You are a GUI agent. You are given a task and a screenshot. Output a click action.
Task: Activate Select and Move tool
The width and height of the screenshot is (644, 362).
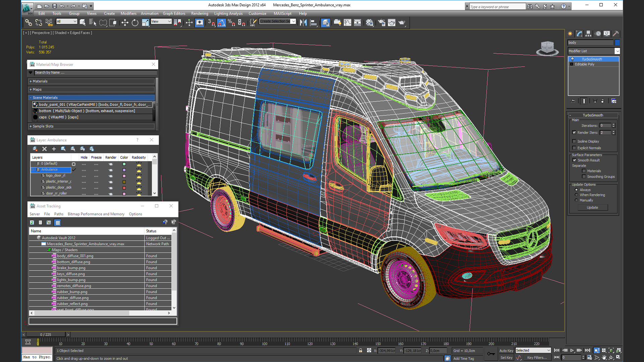[125, 22]
